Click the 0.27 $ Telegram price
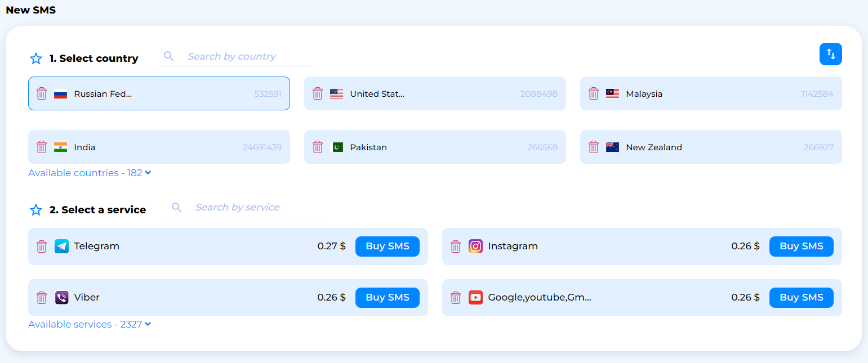This screenshot has width=868, height=363. tap(332, 246)
